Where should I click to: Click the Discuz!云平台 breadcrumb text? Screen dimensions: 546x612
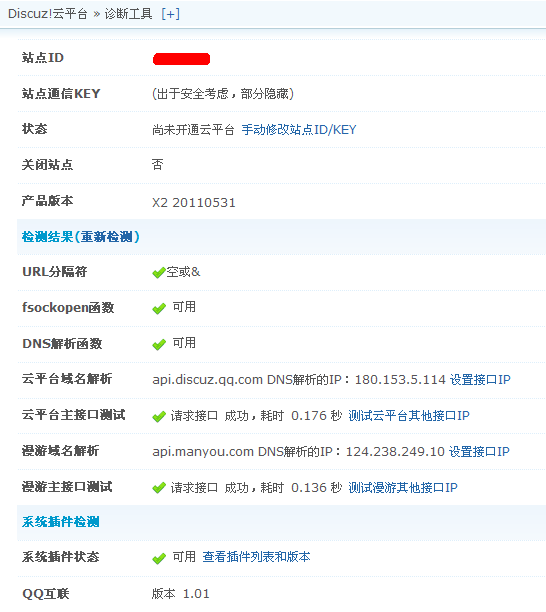point(48,14)
